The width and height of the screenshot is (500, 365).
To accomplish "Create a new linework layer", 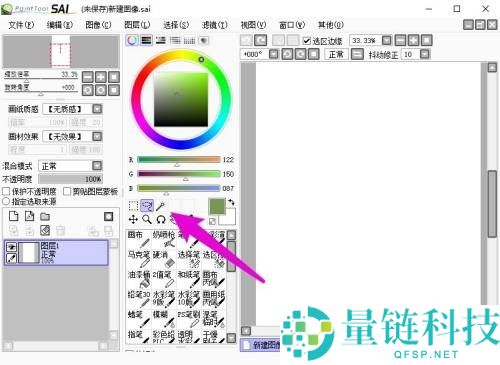I will click(29, 216).
